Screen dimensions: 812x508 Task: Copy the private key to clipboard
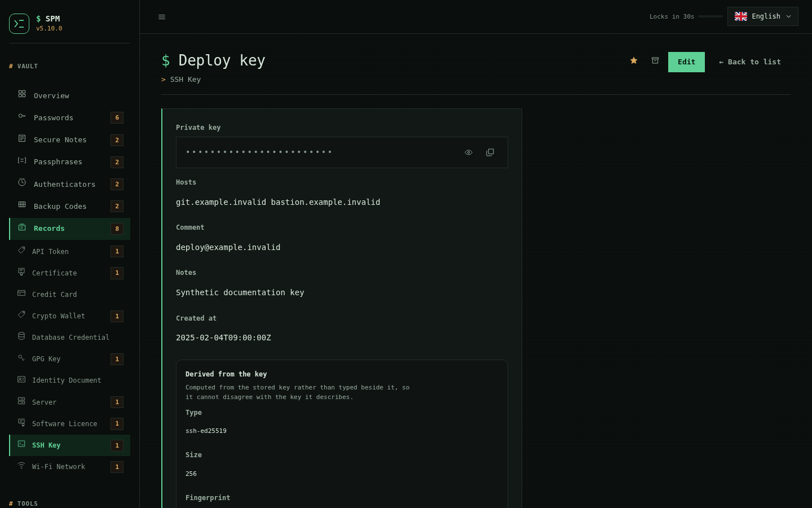[x=490, y=152]
